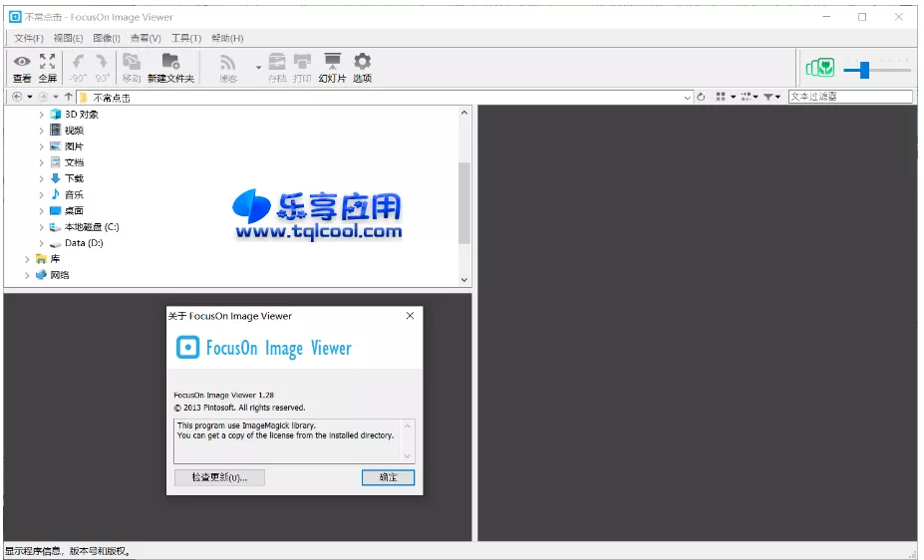
Task: Open the view mode dropdown arrow
Action: tap(733, 97)
